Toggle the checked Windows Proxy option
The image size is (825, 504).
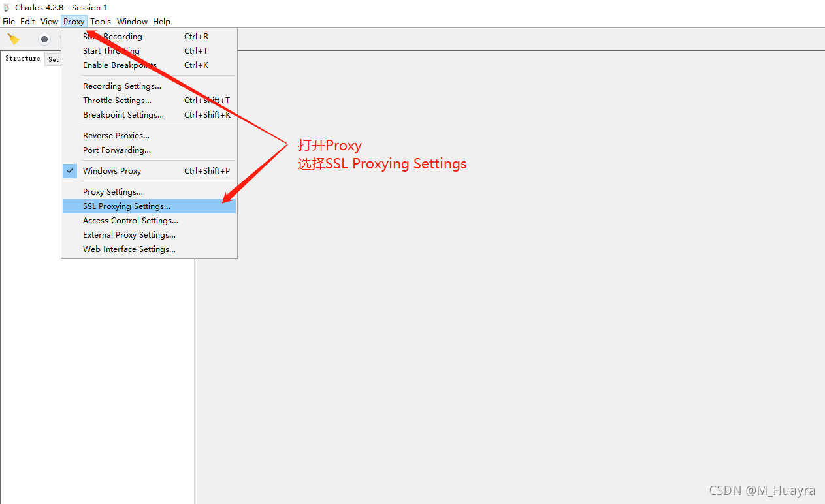(149, 171)
